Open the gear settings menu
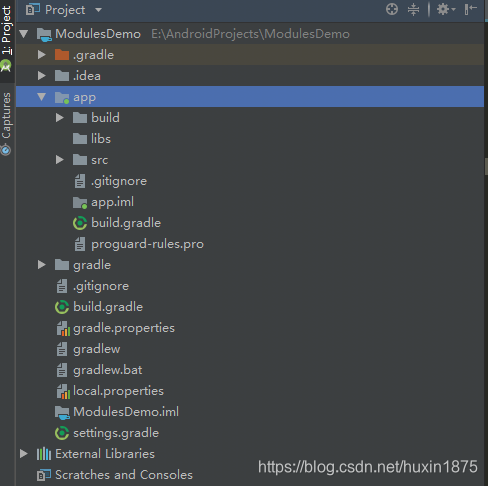 click(446, 9)
